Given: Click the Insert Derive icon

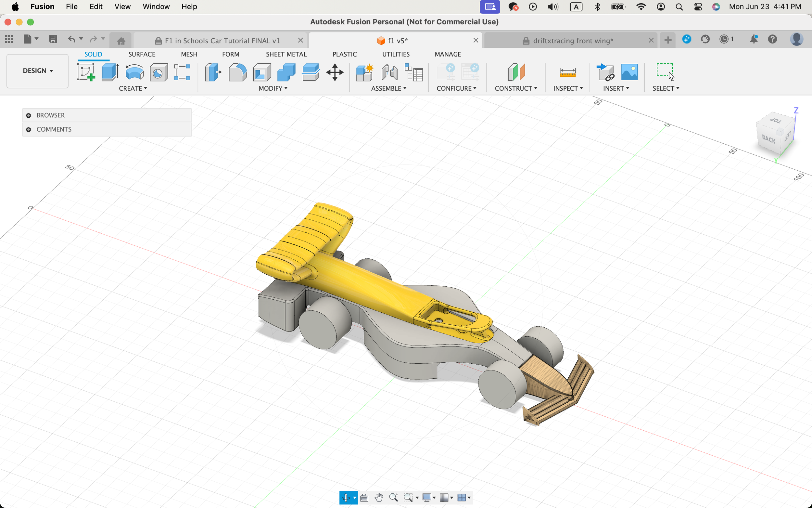Looking at the screenshot, I should coord(605,72).
